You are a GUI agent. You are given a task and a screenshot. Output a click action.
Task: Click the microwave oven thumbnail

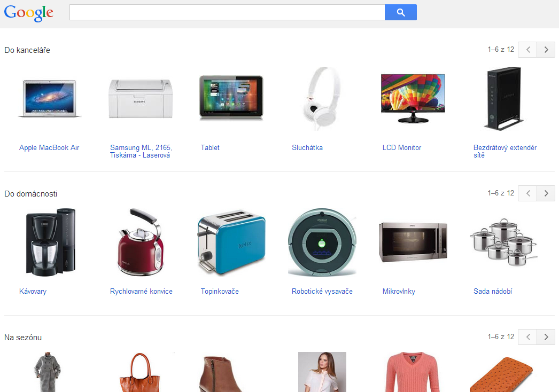(413, 242)
